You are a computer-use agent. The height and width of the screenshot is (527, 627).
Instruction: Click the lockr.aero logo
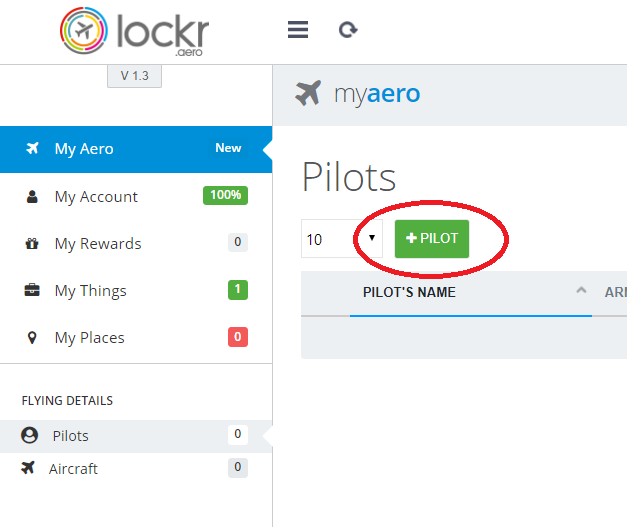tap(134, 31)
